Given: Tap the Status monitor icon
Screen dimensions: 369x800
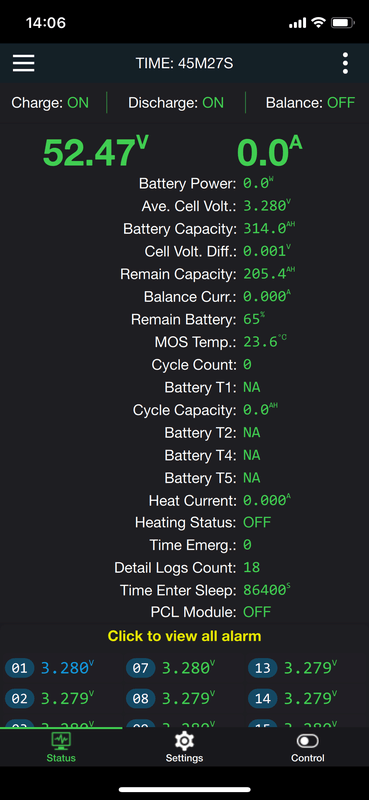Looking at the screenshot, I should pos(61,740).
